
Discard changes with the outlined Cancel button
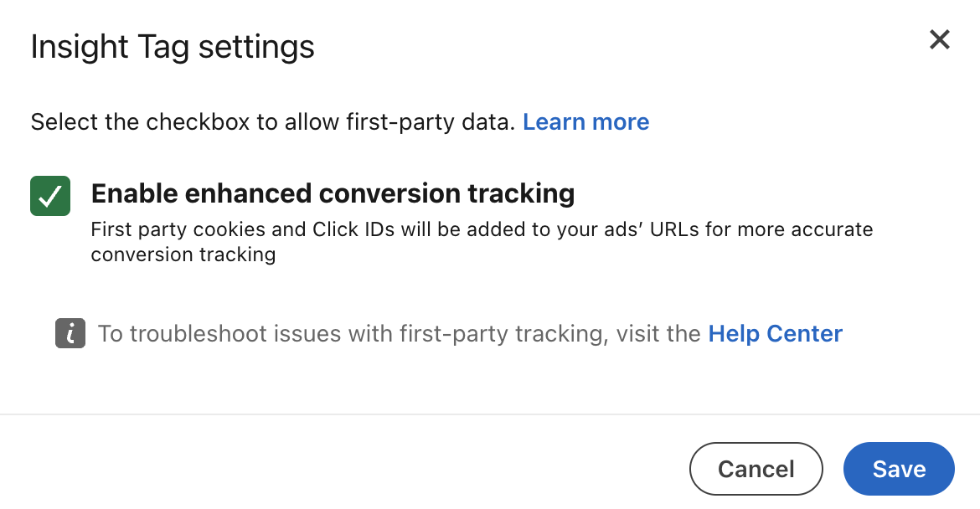pos(756,469)
